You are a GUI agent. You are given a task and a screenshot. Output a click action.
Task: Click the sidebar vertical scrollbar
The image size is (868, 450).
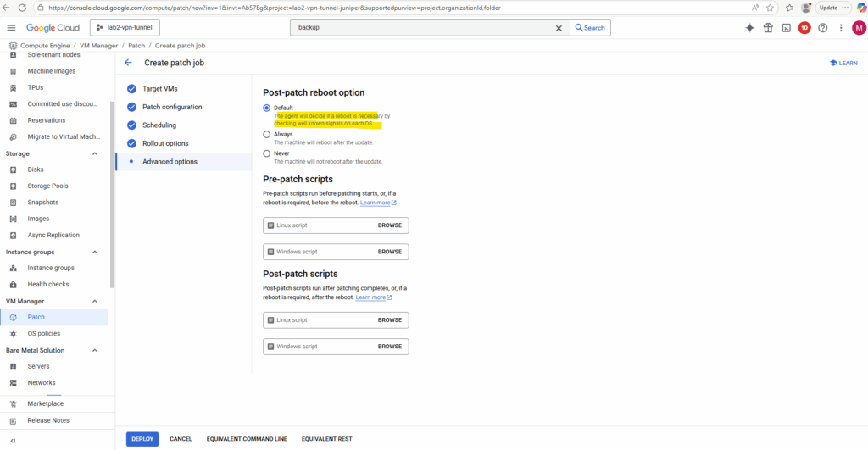(113, 194)
